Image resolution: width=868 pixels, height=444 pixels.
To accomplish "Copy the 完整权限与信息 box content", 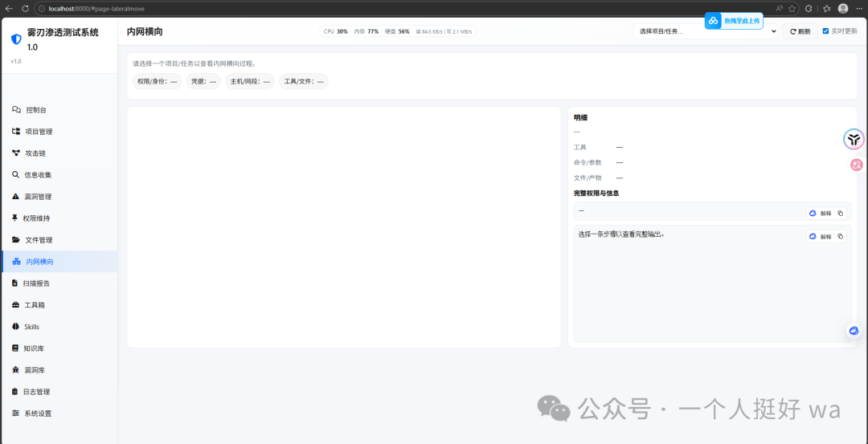I will point(841,213).
